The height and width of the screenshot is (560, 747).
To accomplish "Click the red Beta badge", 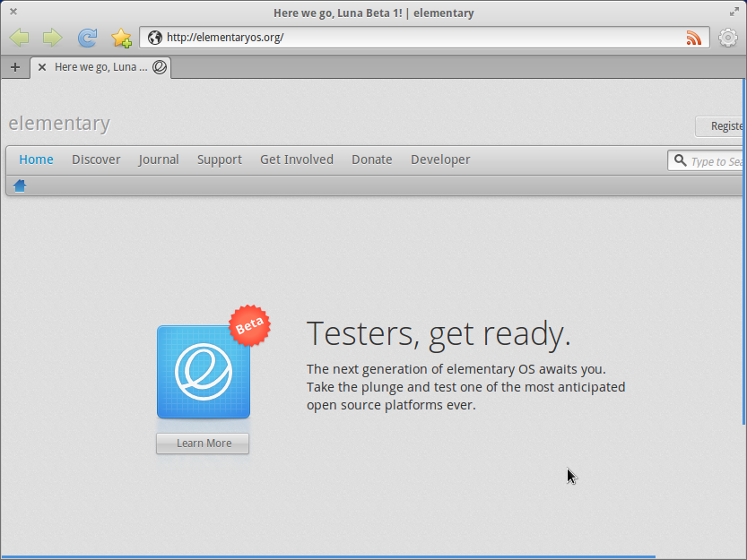I will (x=249, y=326).
